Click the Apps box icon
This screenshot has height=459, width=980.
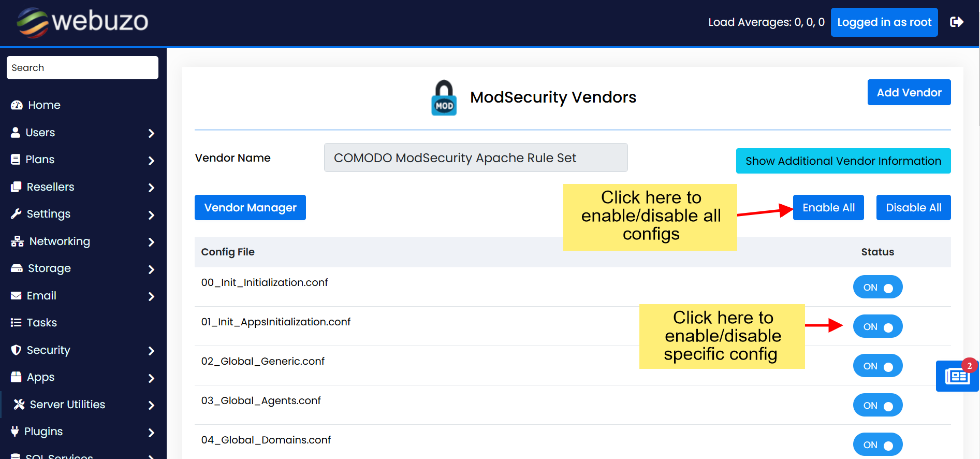[16, 377]
